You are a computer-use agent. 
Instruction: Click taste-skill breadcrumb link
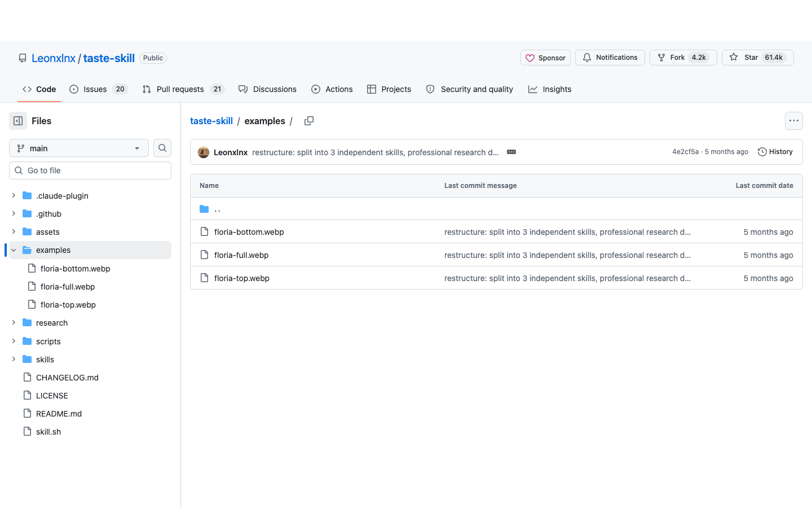click(211, 121)
